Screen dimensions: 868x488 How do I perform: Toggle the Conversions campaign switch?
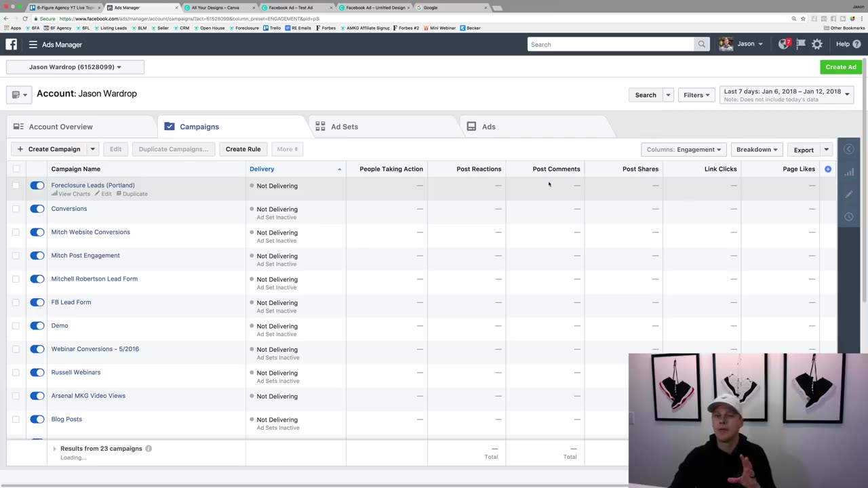[x=37, y=209]
